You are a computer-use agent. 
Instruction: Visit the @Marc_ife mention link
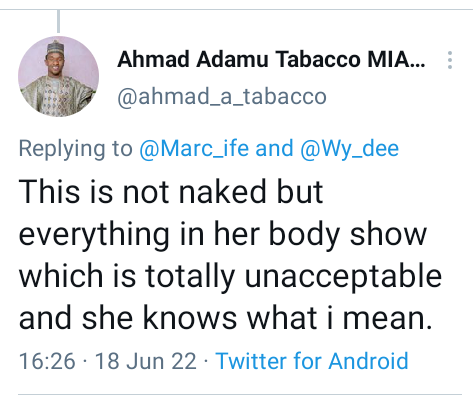pos(194,148)
